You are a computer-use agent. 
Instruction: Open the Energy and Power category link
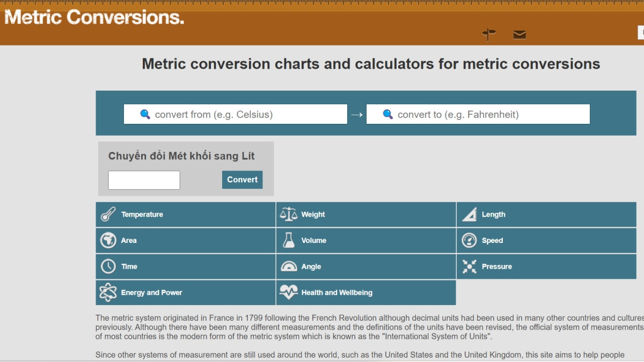click(x=151, y=293)
